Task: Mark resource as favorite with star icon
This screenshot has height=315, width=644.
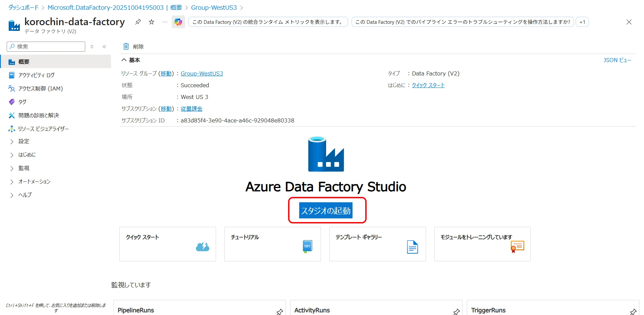Action: tap(152, 22)
